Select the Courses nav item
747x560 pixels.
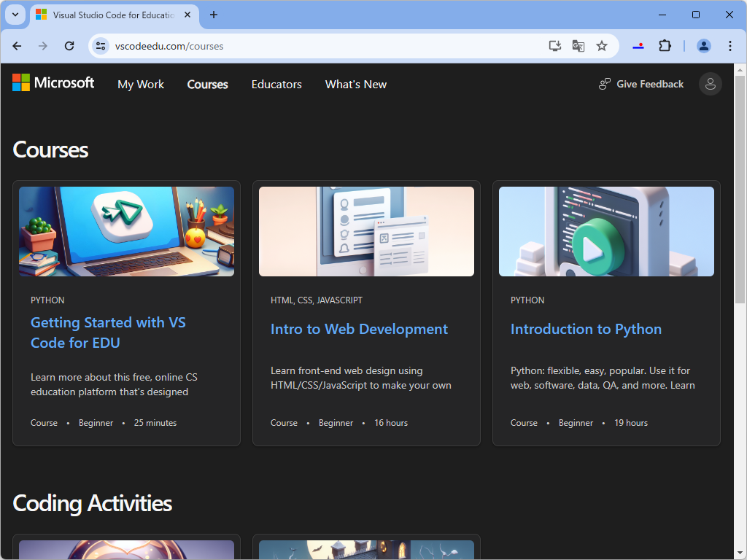207,85
